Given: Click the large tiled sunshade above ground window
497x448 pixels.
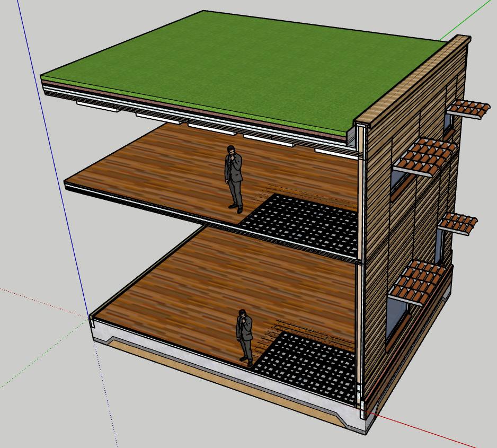Looking at the screenshot, I should coord(417,284).
